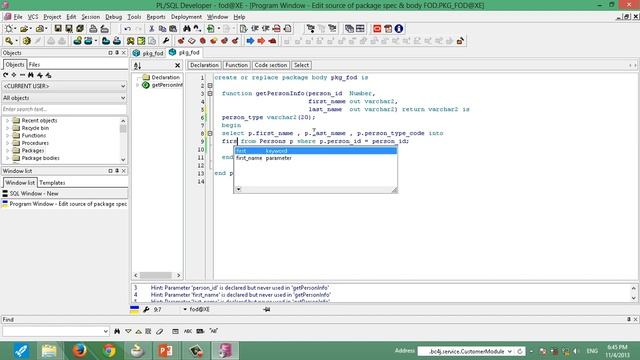
Task: Click the Print toolbar icon
Action: [93, 29]
